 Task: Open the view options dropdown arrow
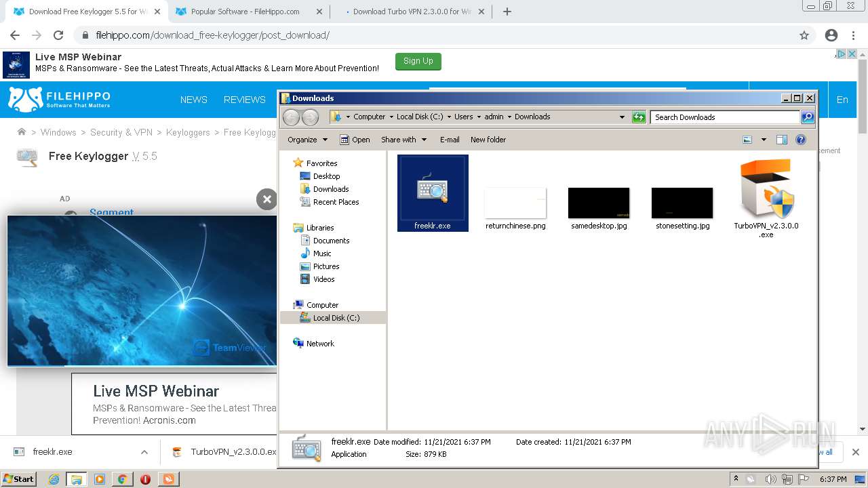(x=764, y=140)
